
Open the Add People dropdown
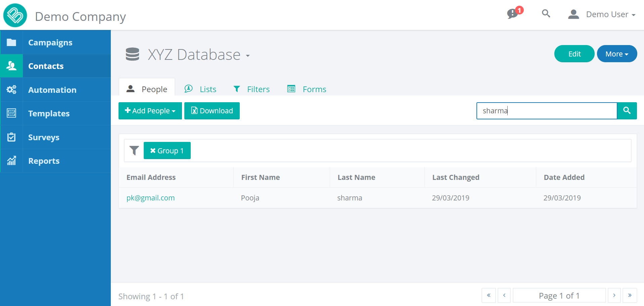tap(150, 111)
